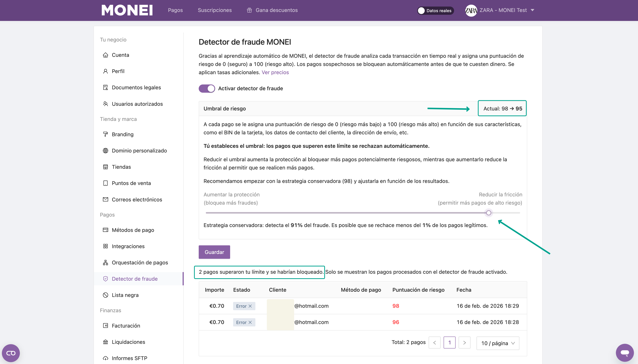Open the 10 / página page size dropdown

498,343
